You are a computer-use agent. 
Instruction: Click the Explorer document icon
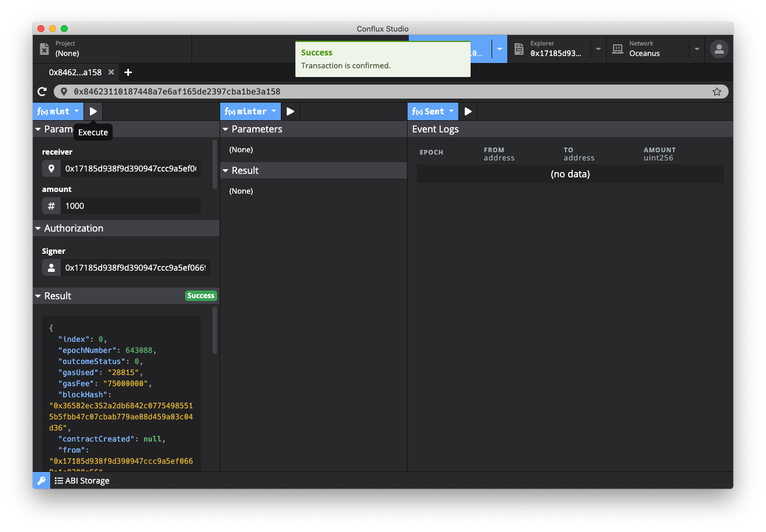click(x=518, y=49)
